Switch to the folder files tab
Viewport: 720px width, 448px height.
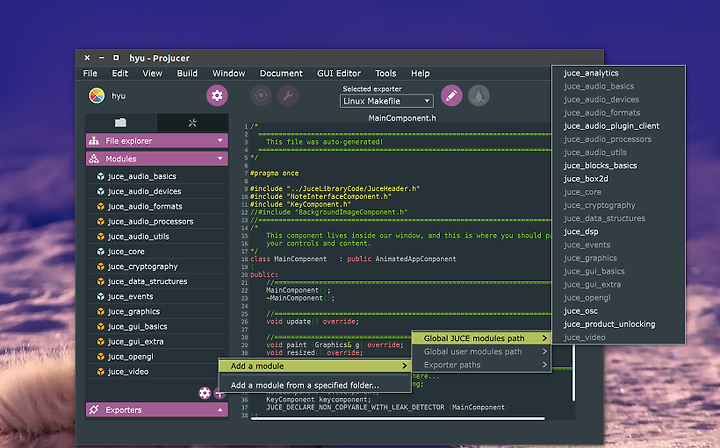[x=121, y=122]
